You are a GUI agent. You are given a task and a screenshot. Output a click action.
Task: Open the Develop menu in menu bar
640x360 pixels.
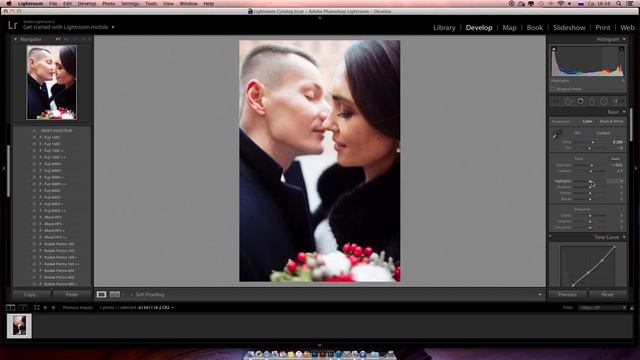click(87, 4)
